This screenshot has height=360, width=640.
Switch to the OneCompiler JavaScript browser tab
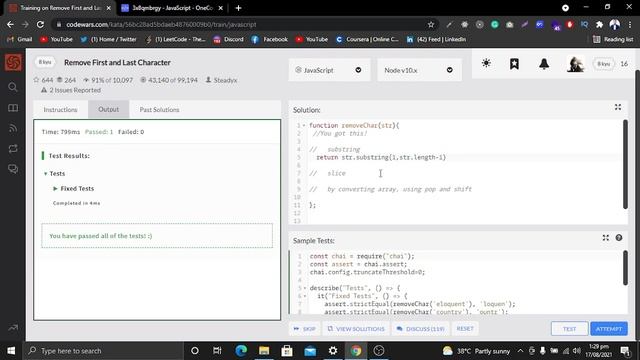172,8
